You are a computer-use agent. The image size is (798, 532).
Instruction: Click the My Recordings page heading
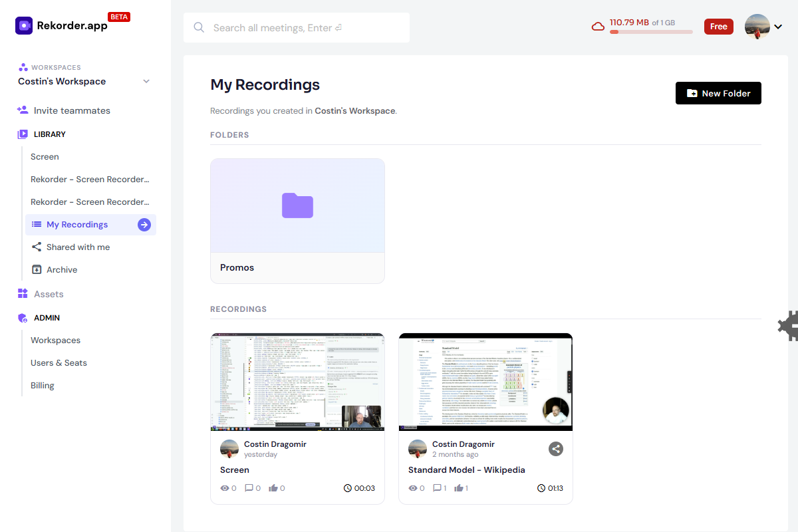(265, 84)
